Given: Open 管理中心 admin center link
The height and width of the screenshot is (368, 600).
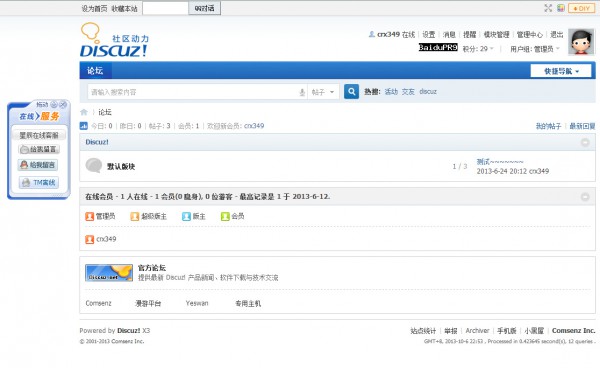Looking at the screenshot, I should coord(530,34).
